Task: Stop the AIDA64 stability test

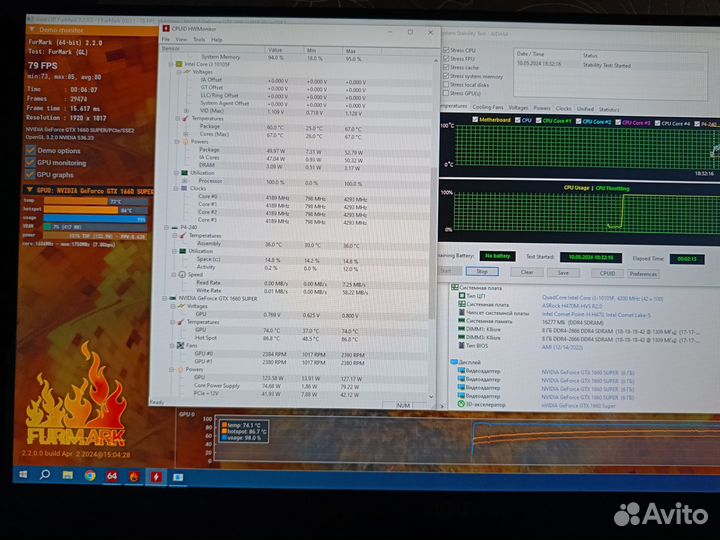Action: point(482,271)
